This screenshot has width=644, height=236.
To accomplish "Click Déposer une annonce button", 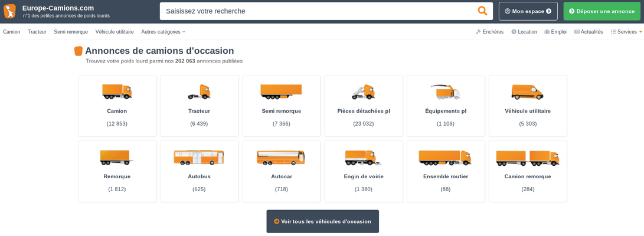I will (x=601, y=11).
